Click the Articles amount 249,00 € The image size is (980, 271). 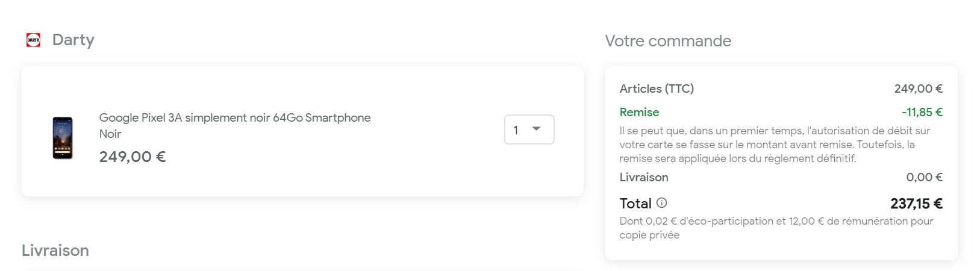pos(918,89)
